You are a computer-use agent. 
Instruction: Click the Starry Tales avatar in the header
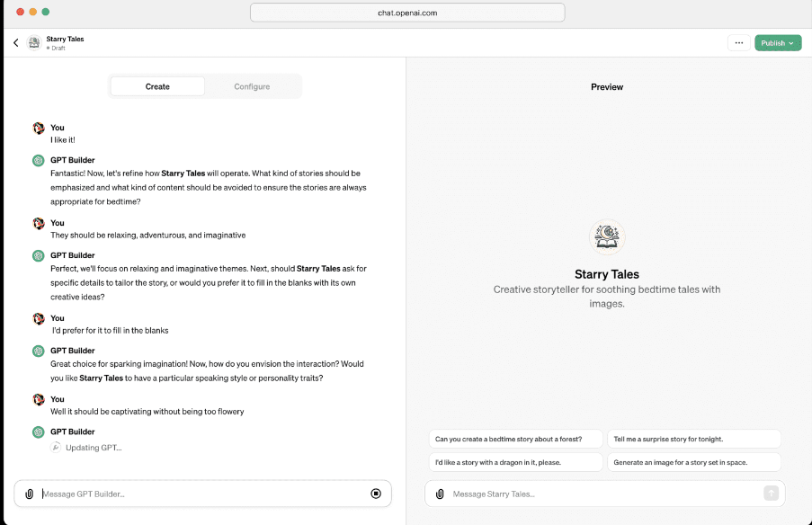(x=34, y=43)
